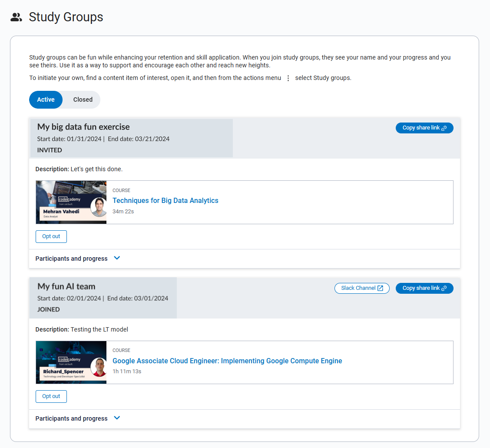This screenshot has width=490, height=448.
Task: Expand Participants and progress for My big data fun exercise
Action: click(x=71, y=258)
